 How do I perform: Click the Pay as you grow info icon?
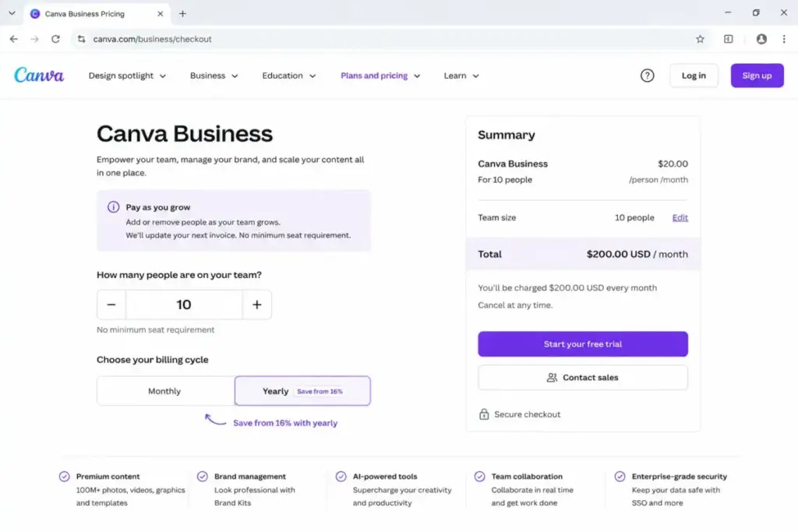coord(113,207)
